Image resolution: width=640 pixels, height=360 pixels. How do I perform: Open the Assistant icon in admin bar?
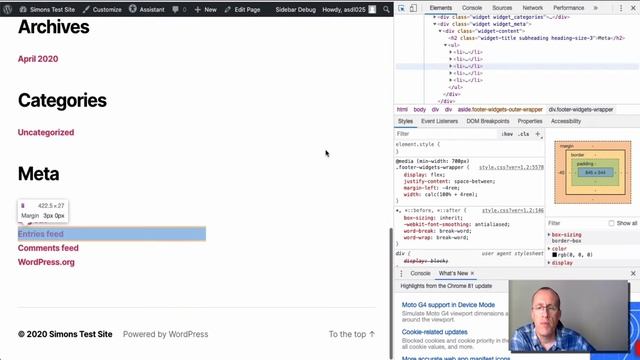pyautogui.click(x=133, y=9)
